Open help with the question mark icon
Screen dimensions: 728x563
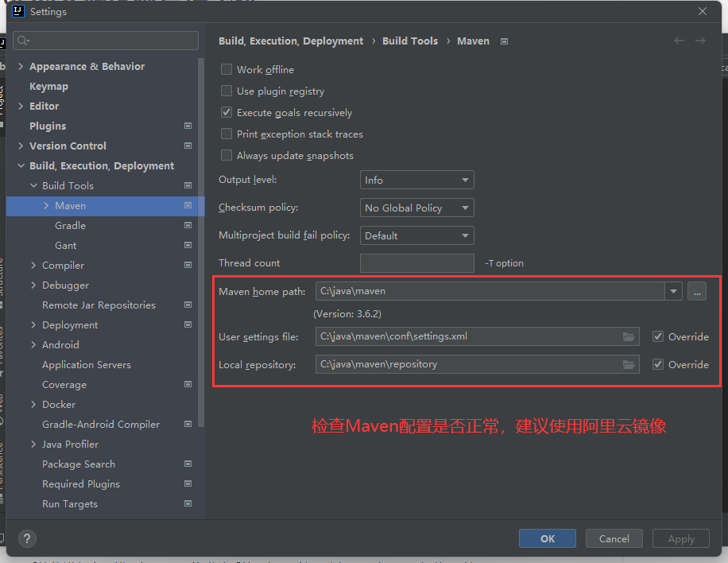tap(27, 539)
